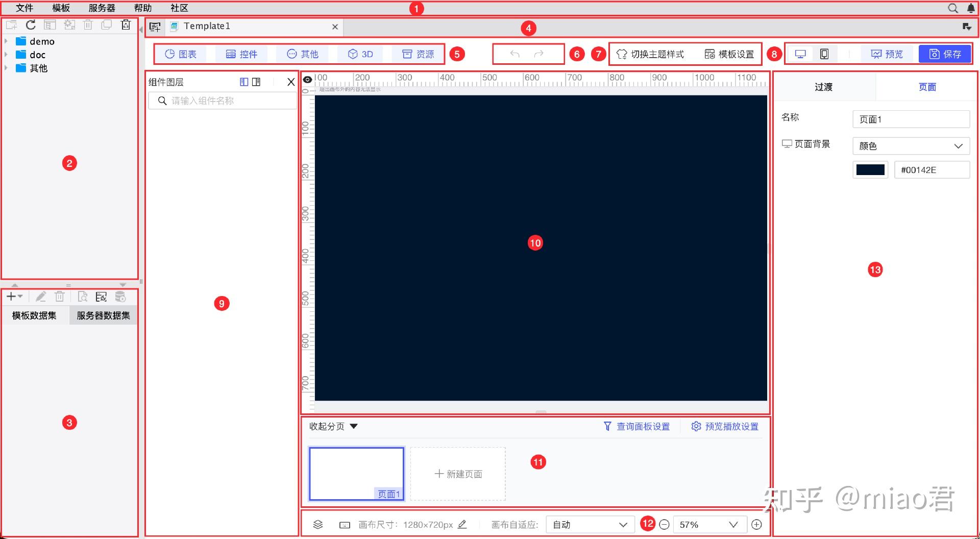980x539 pixels.
Task: Click the 保存 save button
Action: [x=945, y=53]
